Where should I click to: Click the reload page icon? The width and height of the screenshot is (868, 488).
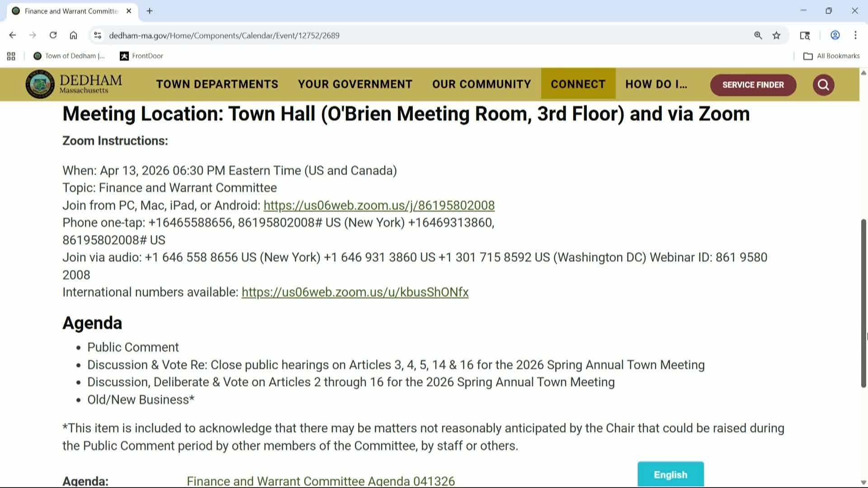coord(53,35)
